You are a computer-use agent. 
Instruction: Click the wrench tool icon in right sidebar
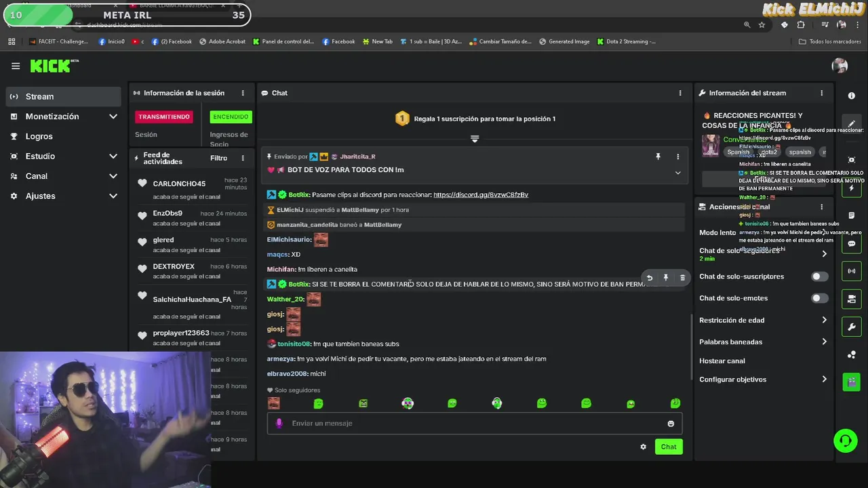pyautogui.click(x=852, y=327)
